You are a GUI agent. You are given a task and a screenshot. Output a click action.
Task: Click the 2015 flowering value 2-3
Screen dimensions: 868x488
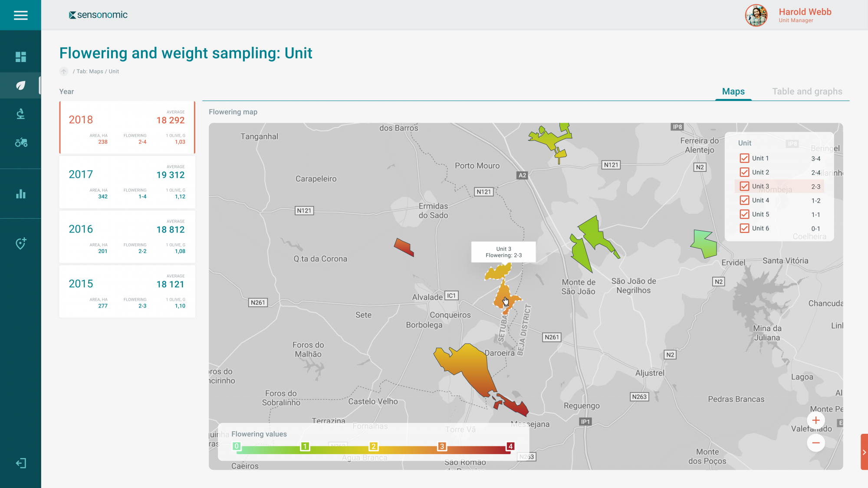(x=142, y=306)
